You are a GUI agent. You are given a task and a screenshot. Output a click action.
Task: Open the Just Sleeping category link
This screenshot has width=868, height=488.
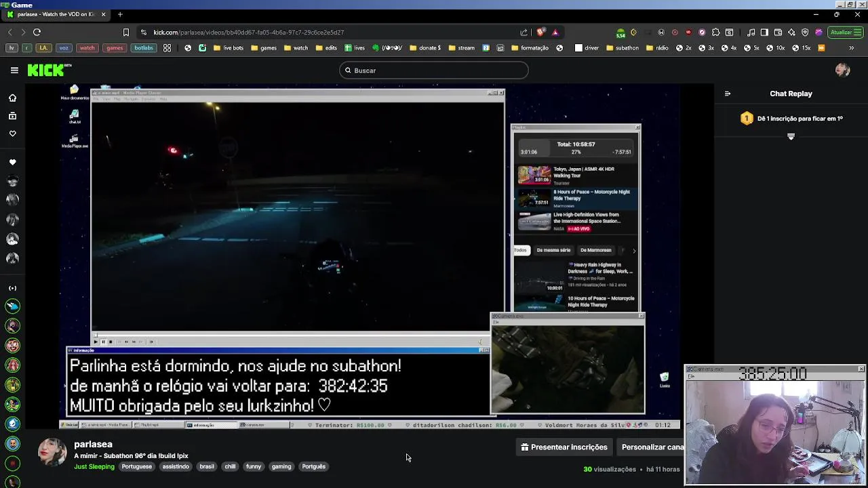point(94,466)
